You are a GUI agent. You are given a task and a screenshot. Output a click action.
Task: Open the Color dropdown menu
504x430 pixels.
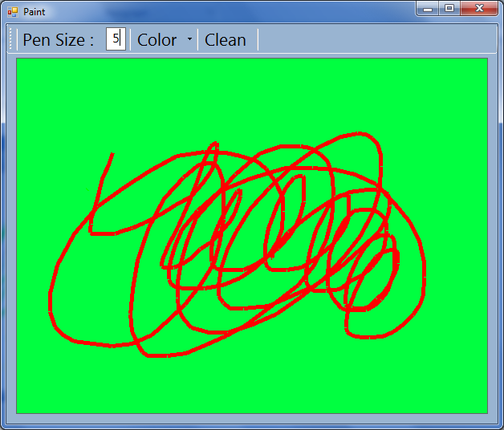point(165,39)
